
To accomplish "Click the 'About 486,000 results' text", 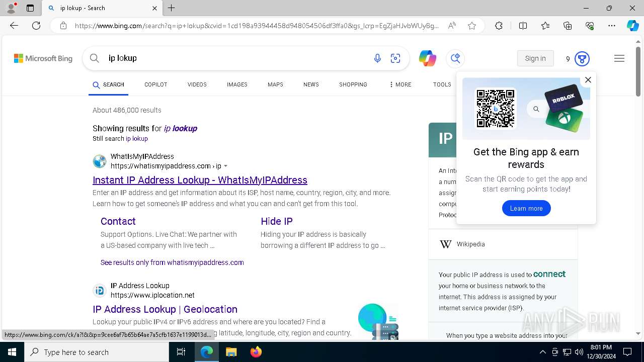I will [127, 110].
